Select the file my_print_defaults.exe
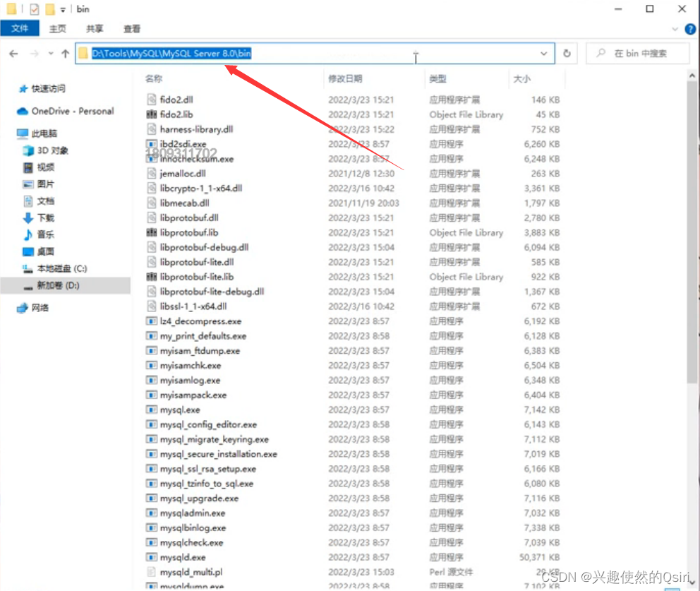The image size is (700, 591). 203,336
